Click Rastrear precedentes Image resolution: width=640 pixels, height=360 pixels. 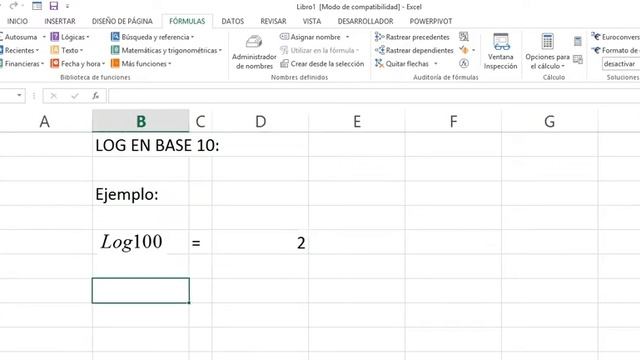(412, 37)
